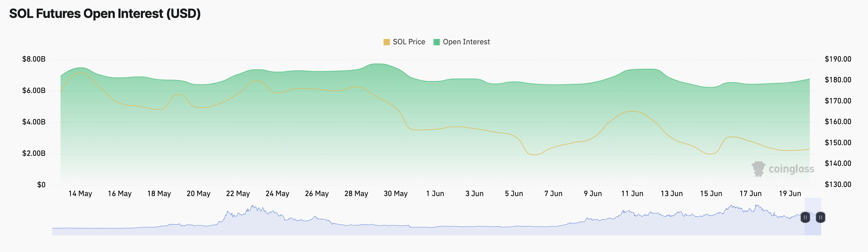Click the 5 Jun date label
Screen dimensions: 868x252
tap(514, 194)
